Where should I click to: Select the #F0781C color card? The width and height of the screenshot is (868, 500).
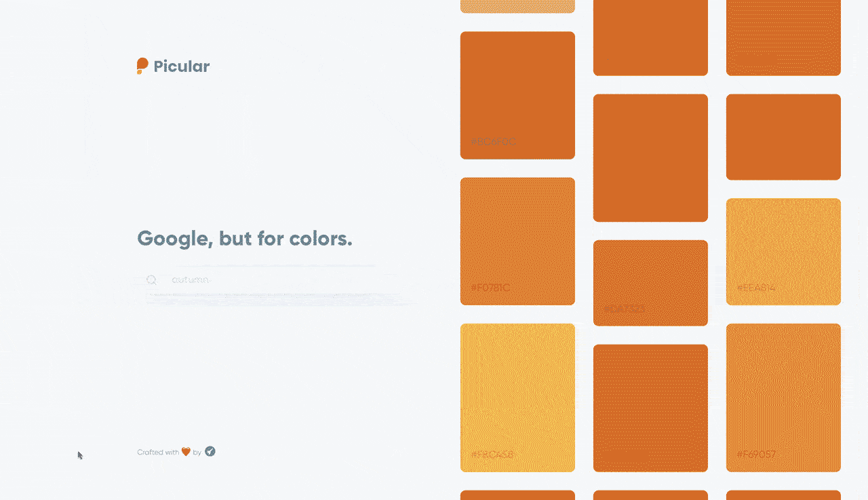[x=517, y=241]
